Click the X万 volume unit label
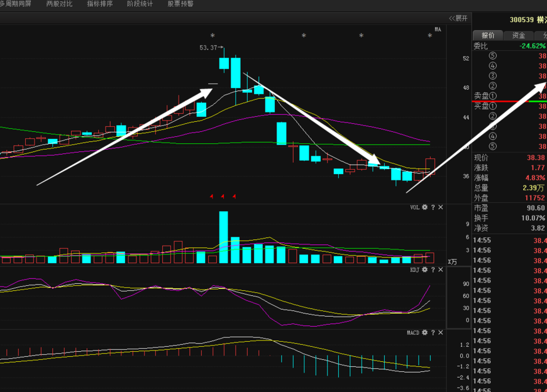This screenshot has height=392, width=547. pyautogui.click(x=453, y=262)
